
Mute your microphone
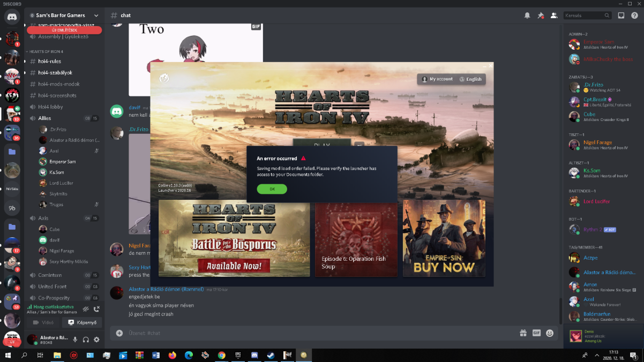pos(74,339)
